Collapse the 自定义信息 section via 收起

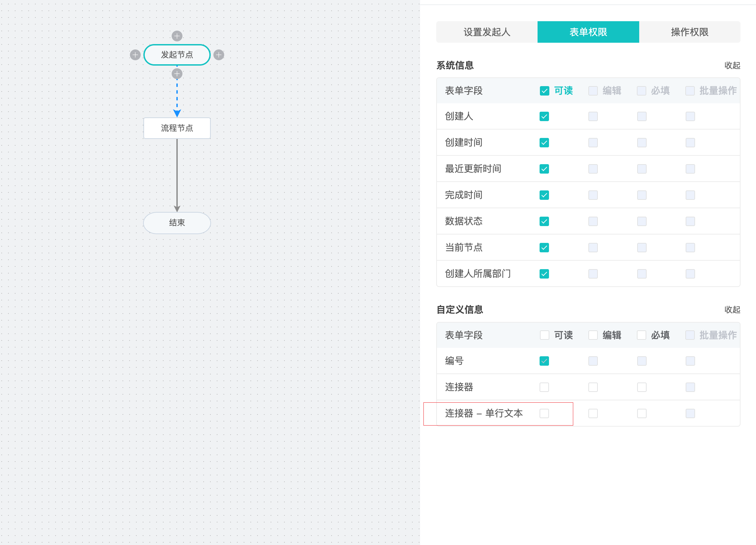click(x=732, y=310)
